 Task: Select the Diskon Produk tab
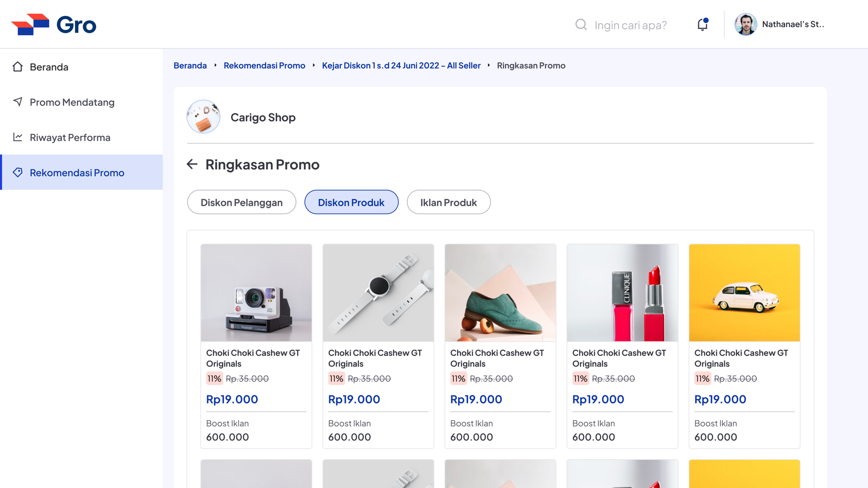(351, 202)
